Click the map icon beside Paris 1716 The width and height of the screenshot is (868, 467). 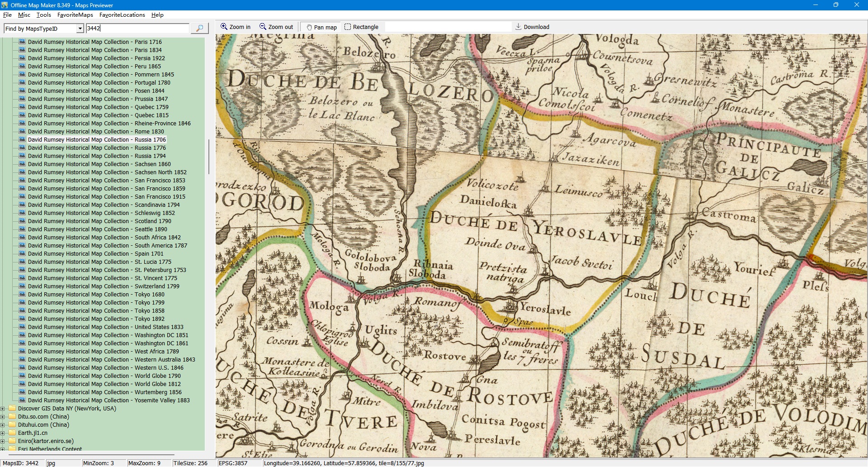click(x=22, y=42)
